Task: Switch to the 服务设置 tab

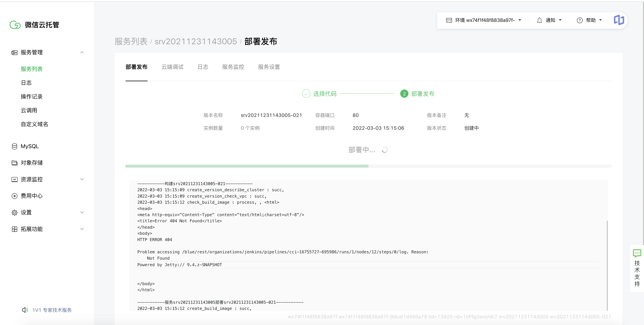Action: [x=269, y=67]
